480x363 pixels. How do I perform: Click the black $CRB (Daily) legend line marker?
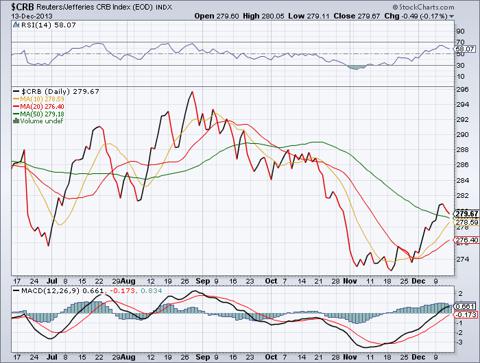point(16,91)
